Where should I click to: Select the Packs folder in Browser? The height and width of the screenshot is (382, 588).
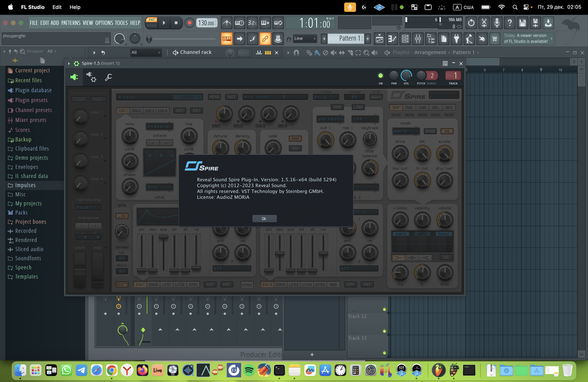[x=21, y=212]
